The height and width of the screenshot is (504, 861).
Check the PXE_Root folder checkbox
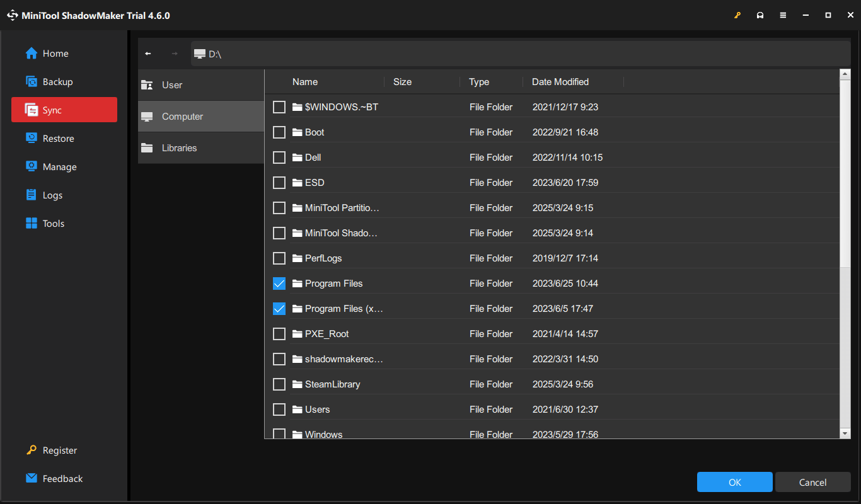click(x=279, y=334)
